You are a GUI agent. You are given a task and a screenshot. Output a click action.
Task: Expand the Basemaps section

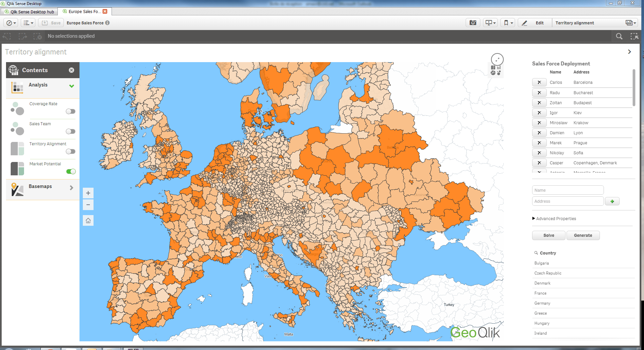pyautogui.click(x=71, y=188)
